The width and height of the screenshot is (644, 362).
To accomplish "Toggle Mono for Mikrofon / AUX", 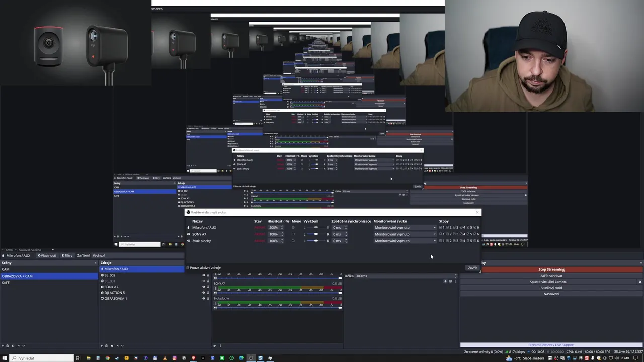I will point(293,228).
